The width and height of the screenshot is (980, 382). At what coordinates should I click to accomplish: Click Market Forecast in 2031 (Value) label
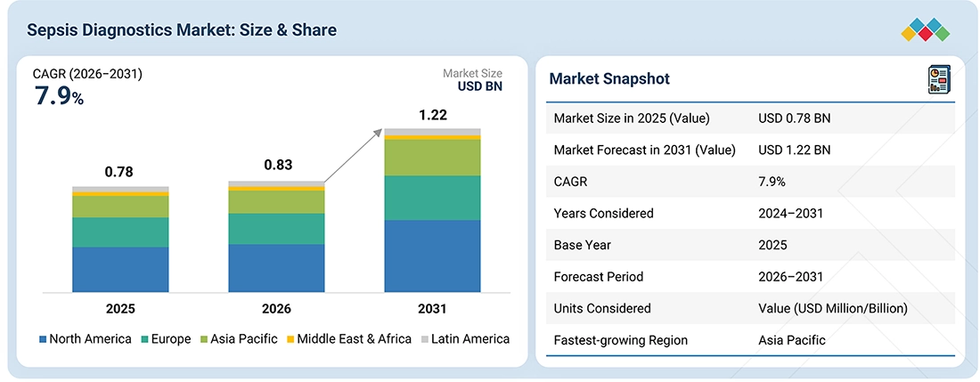tap(644, 150)
